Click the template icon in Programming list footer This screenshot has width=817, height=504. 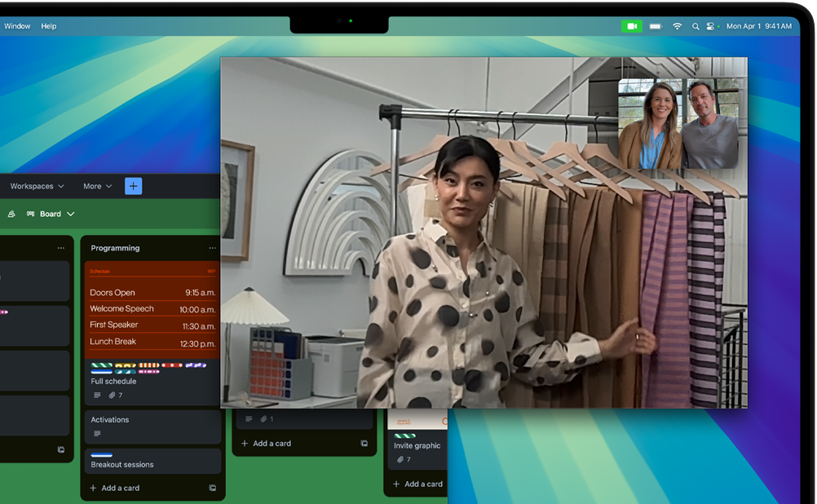pyautogui.click(x=212, y=488)
